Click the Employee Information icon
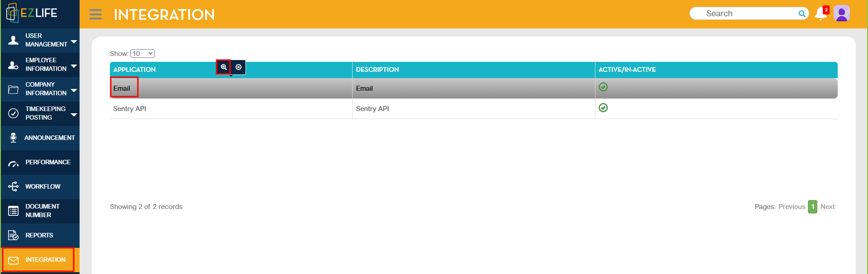 pyautogui.click(x=14, y=65)
